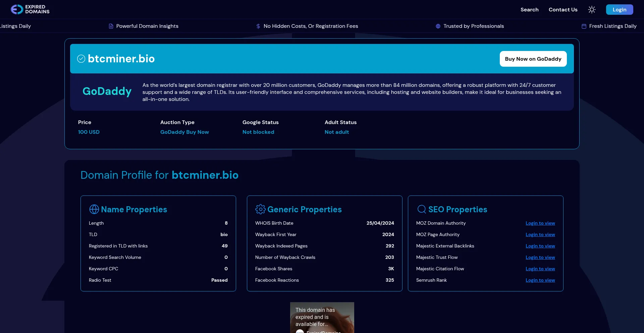Click Login to view for Majestic External Backlinks

tap(540, 246)
